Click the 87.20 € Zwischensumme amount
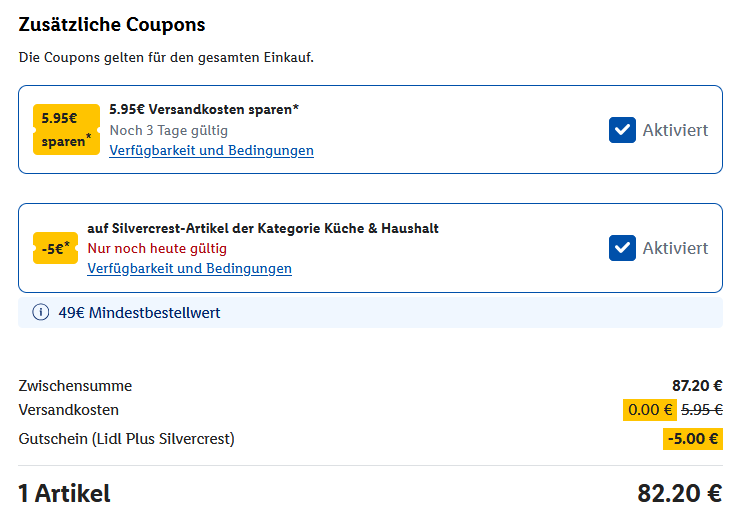 pyautogui.click(x=697, y=386)
